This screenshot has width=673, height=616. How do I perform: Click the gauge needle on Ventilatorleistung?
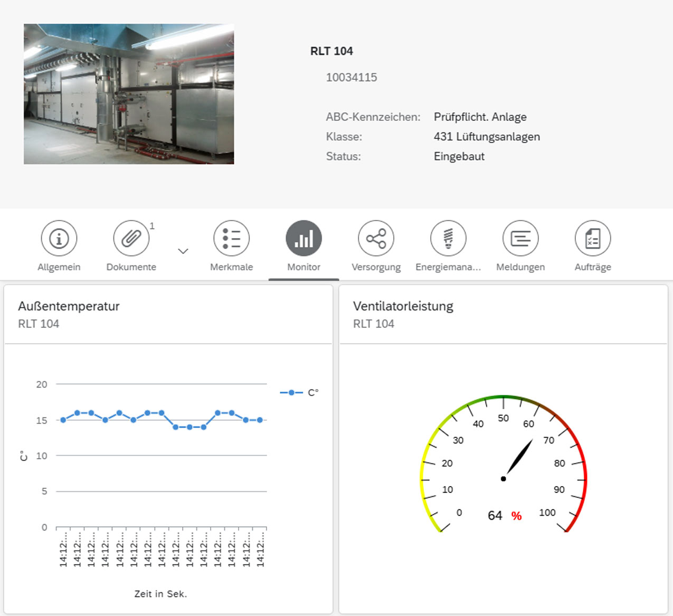click(x=519, y=457)
